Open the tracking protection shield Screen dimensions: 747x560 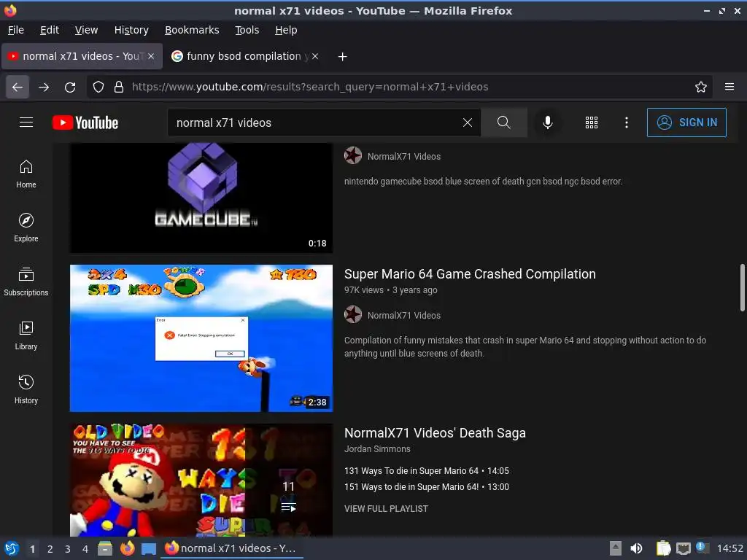pyautogui.click(x=98, y=87)
